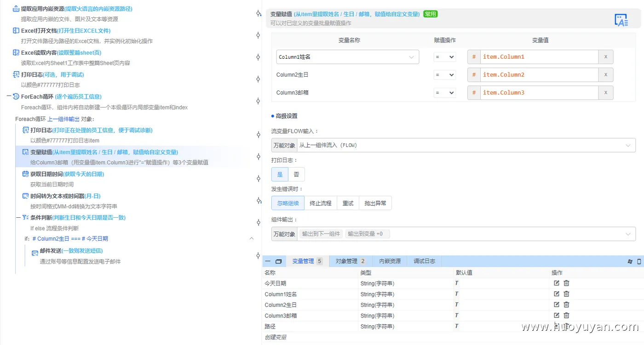The image size is (644, 345).
Task: Click the 打印日志 (可选，用于调试) step icon
Action: click(x=16, y=74)
